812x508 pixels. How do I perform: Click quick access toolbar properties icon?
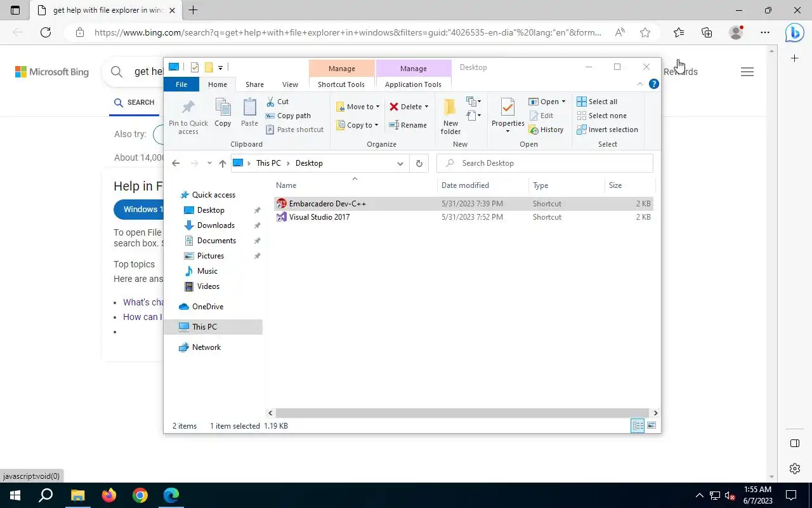(195, 67)
